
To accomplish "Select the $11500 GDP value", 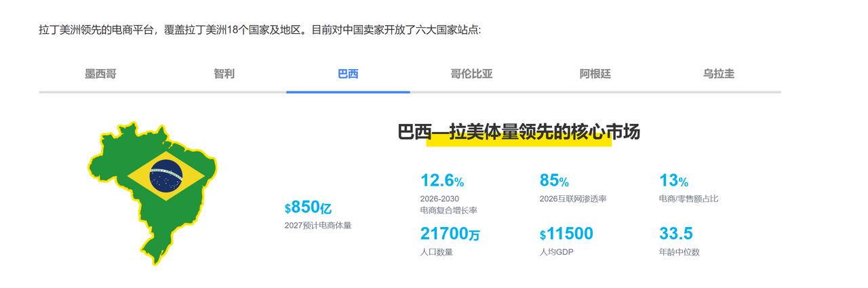I will point(566,234).
